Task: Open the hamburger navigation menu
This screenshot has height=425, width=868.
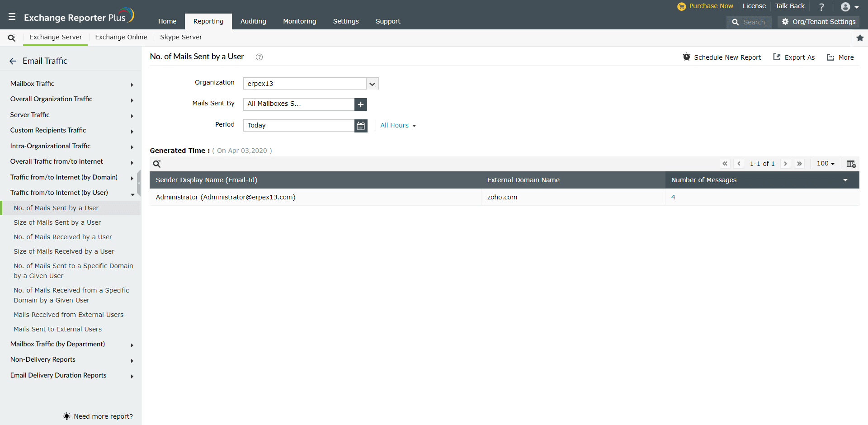Action: pos(12,17)
